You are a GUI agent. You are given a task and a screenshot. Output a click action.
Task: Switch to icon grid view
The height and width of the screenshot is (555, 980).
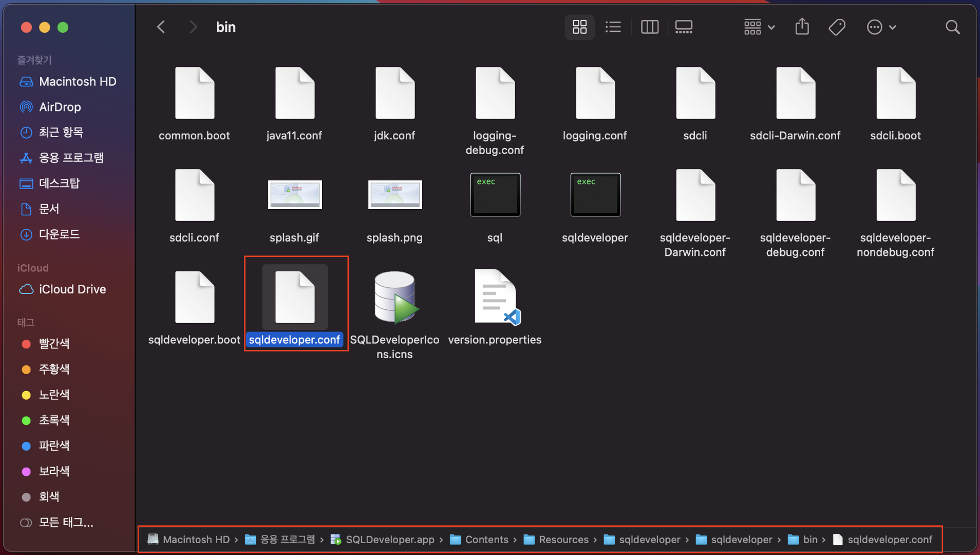[x=579, y=27]
